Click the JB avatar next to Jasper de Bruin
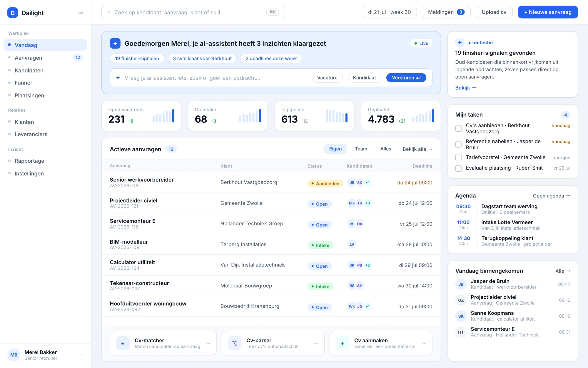 (461, 284)
